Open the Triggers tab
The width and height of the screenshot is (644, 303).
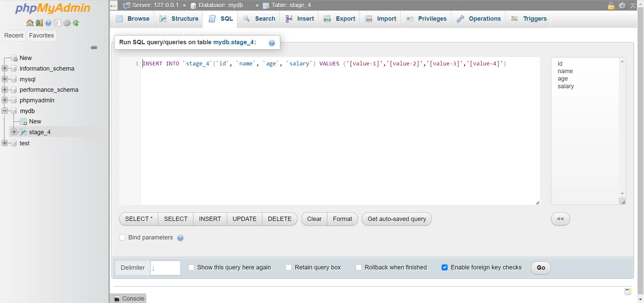pos(528,19)
